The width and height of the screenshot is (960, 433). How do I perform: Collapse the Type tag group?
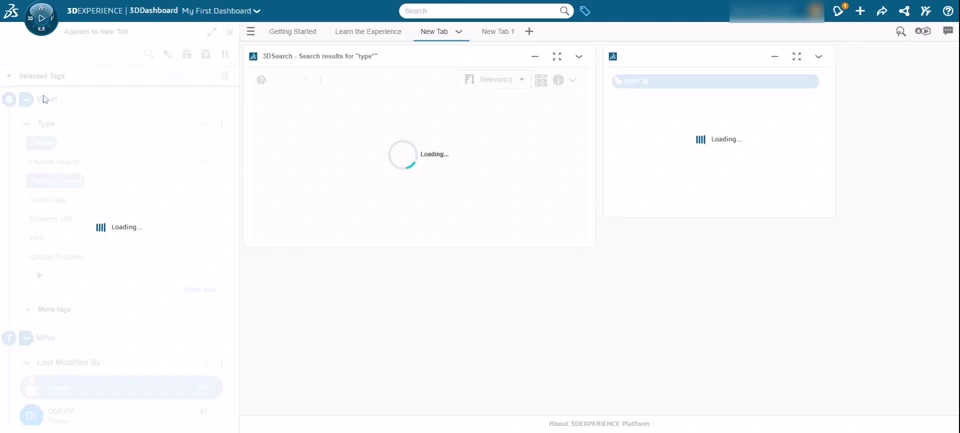[27, 124]
